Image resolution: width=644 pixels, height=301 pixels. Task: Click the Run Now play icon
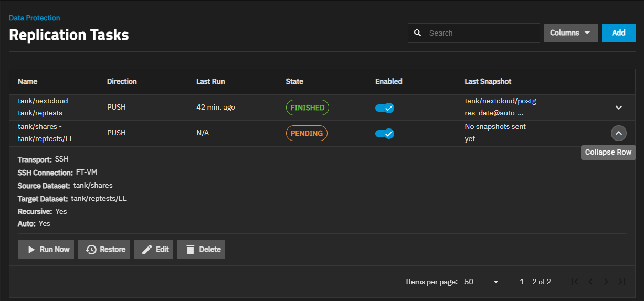31,250
